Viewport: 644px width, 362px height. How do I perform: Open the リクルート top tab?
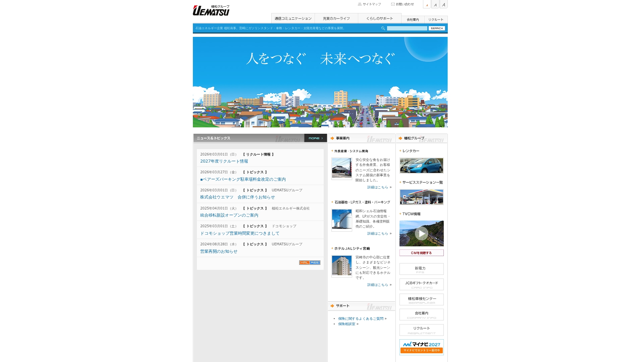click(x=436, y=20)
